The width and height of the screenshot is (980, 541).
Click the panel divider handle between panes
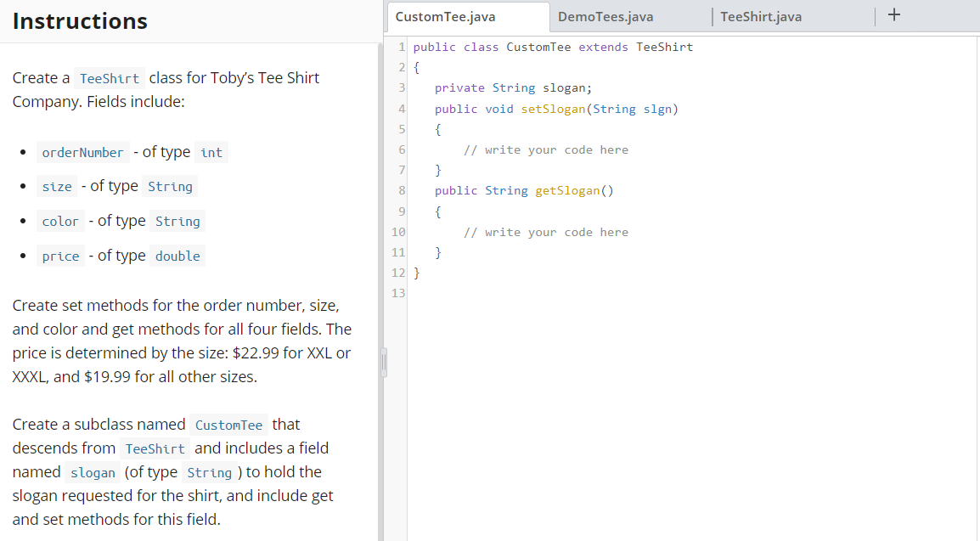pyautogui.click(x=383, y=362)
